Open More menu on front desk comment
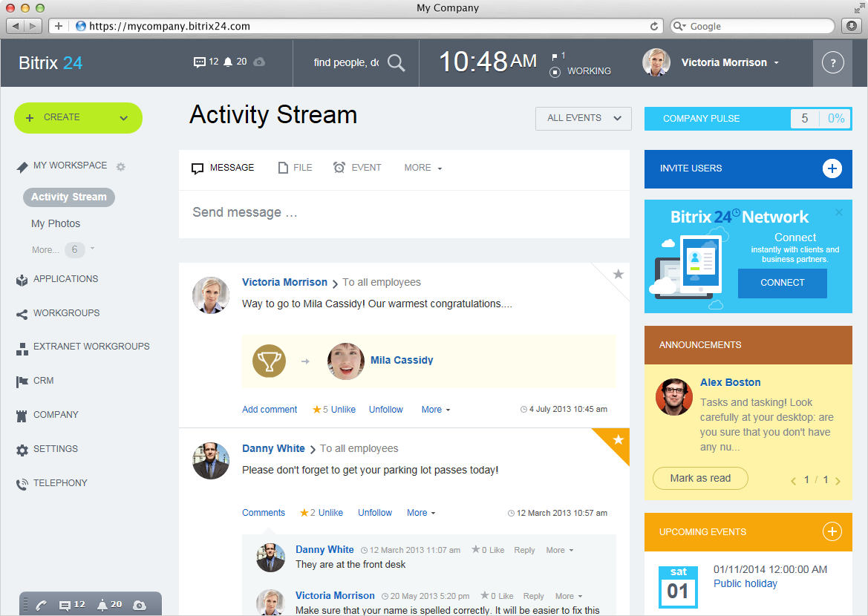Viewport: 868px width, 616px height. coord(559,550)
